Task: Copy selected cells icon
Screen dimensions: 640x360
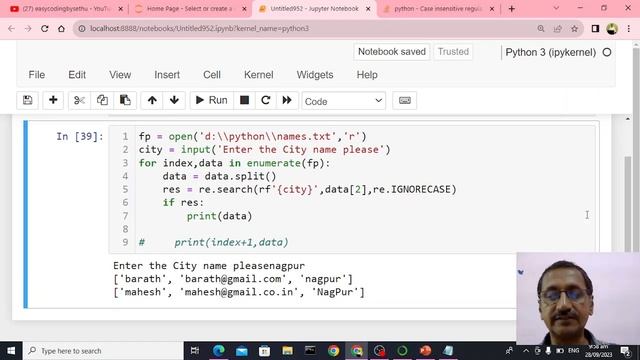Action: tap(102, 100)
